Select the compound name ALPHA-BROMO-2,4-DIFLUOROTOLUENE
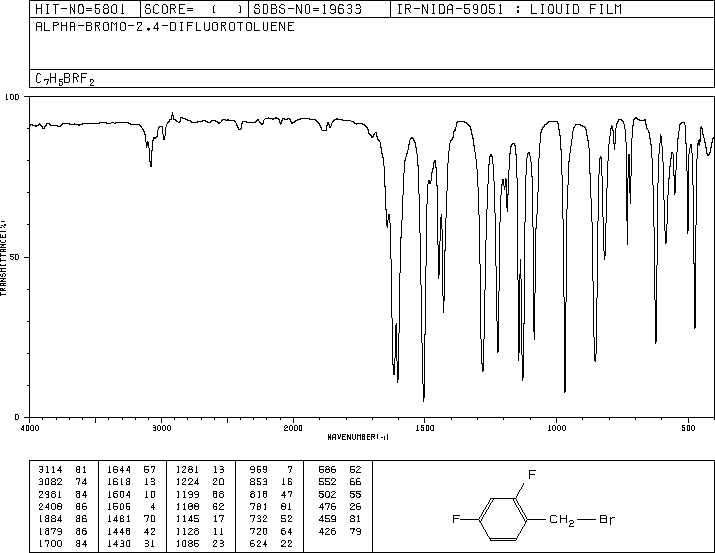The width and height of the screenshot is (715, 553). (165, 27)
